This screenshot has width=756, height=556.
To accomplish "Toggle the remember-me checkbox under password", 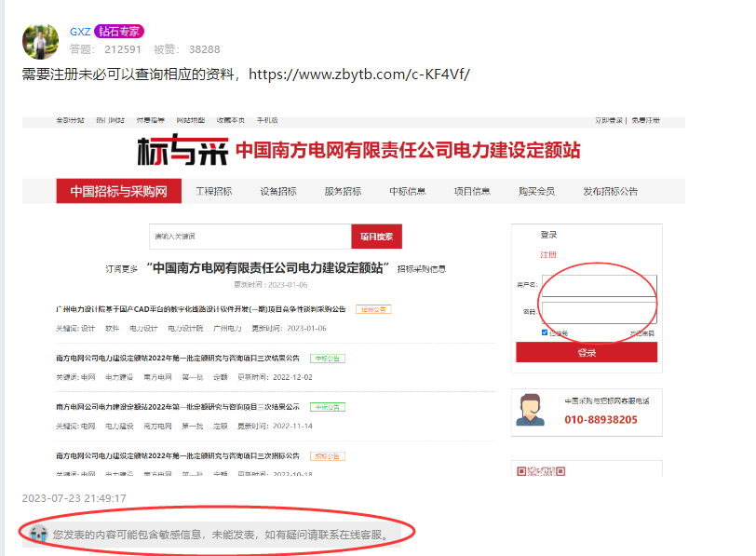I will point(545,332).
